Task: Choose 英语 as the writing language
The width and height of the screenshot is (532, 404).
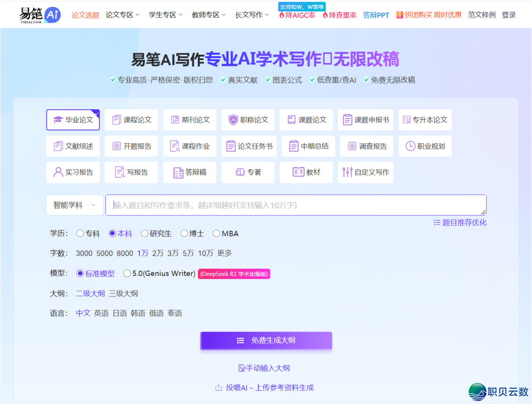Action: [101, 313]
